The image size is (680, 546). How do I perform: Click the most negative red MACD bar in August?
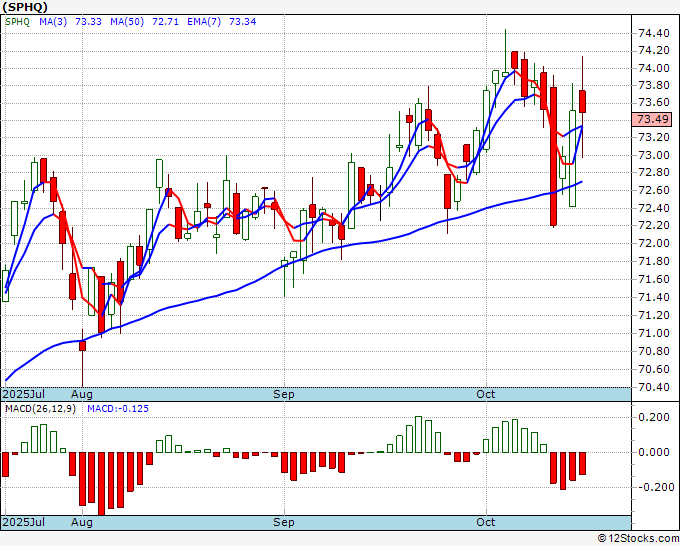click(101, 484)
